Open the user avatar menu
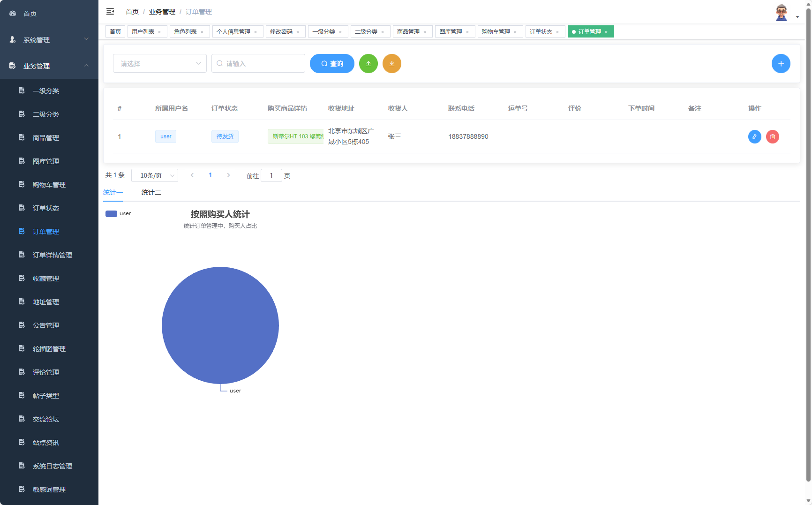This screenshot has width=812, height=505. pyautogui.click(x=782, y=13)
